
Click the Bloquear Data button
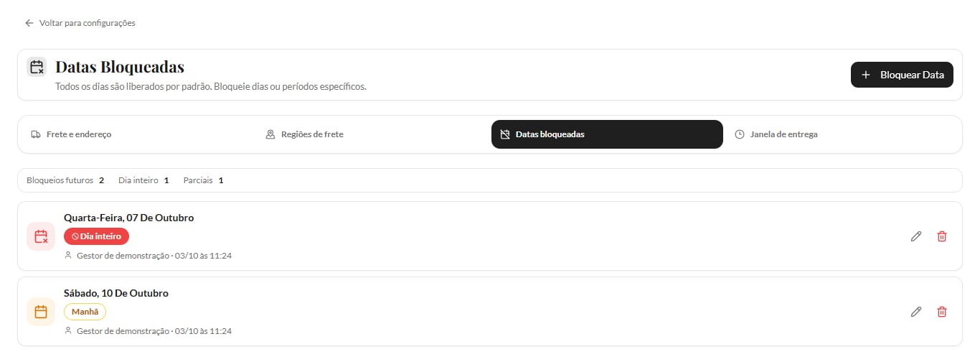[902, 75]
